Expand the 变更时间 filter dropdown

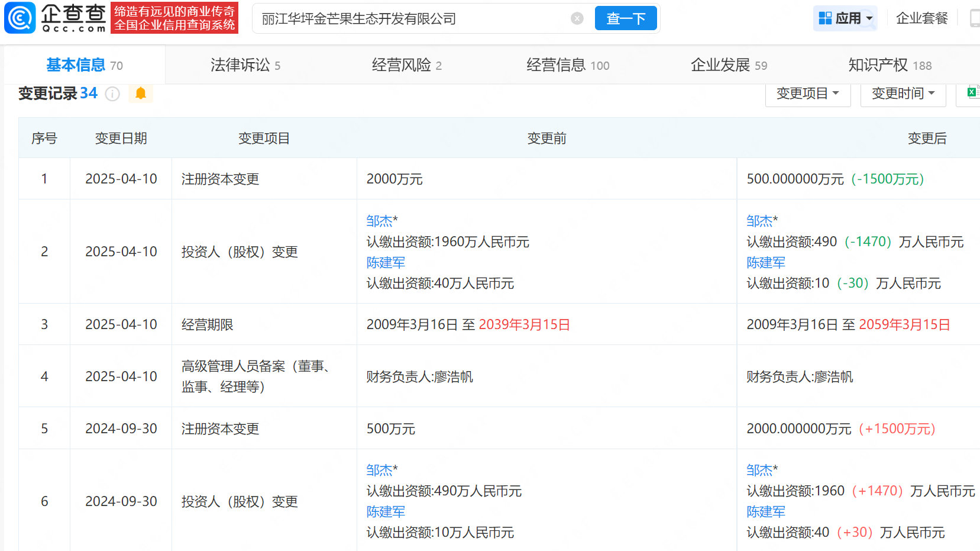[903, 94]
